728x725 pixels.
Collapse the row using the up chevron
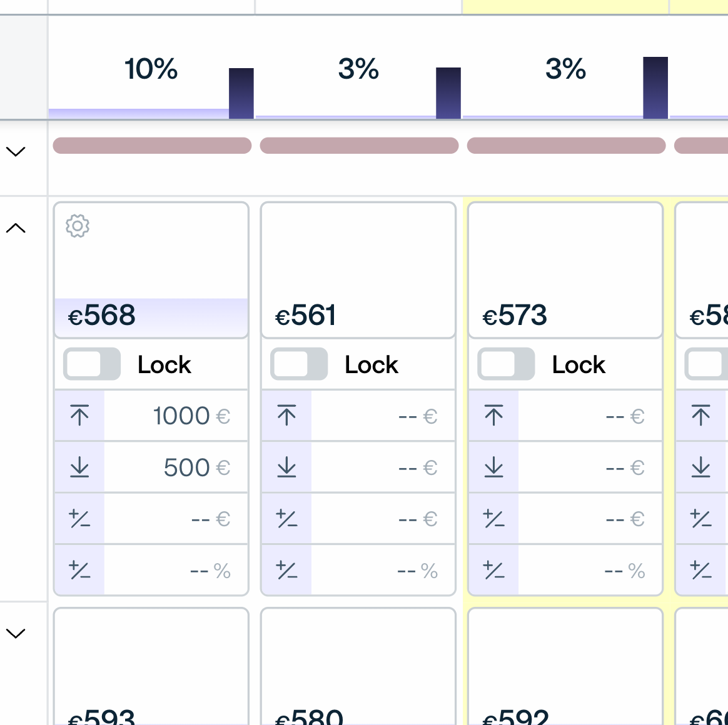pos(16,227)
